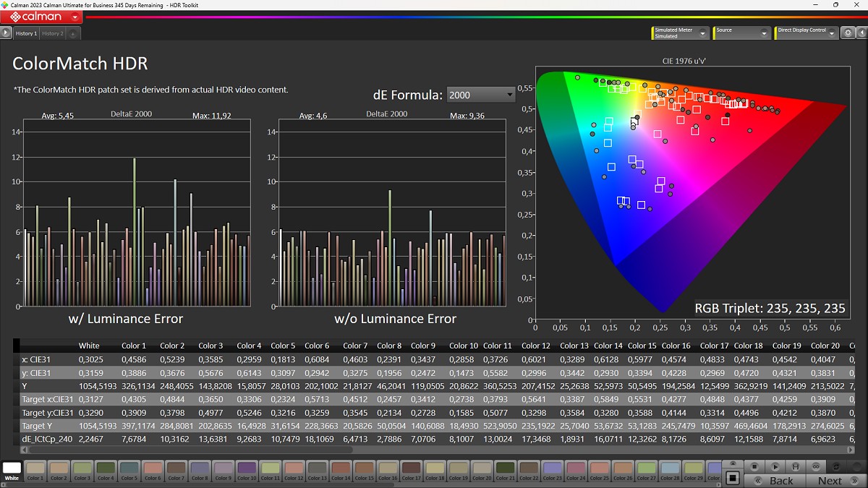
Task: Select the Color 27 patch swatch
Action: pyautogui.click(x=647, y=470)
